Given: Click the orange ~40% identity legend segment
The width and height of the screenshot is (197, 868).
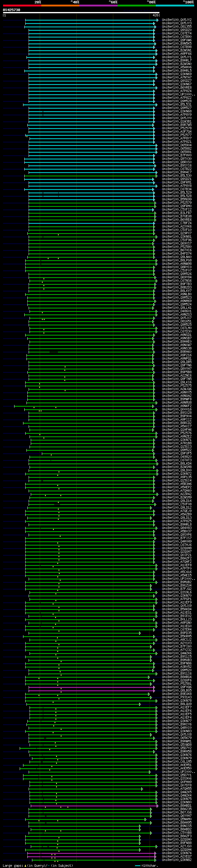Looking at the screenshot, I should pyautogui.click(x=60, y=6).
